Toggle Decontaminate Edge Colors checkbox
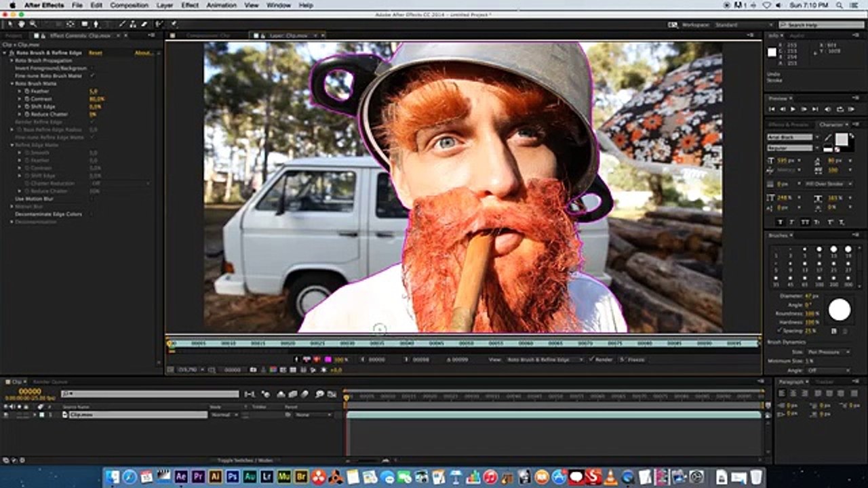 tap(92, 214)
